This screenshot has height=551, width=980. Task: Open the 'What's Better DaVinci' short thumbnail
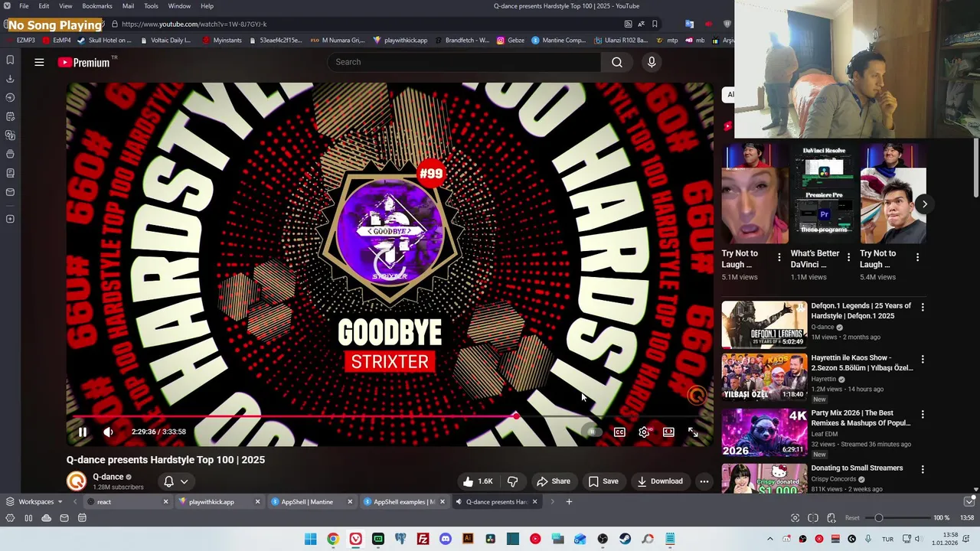pos(824,193)
